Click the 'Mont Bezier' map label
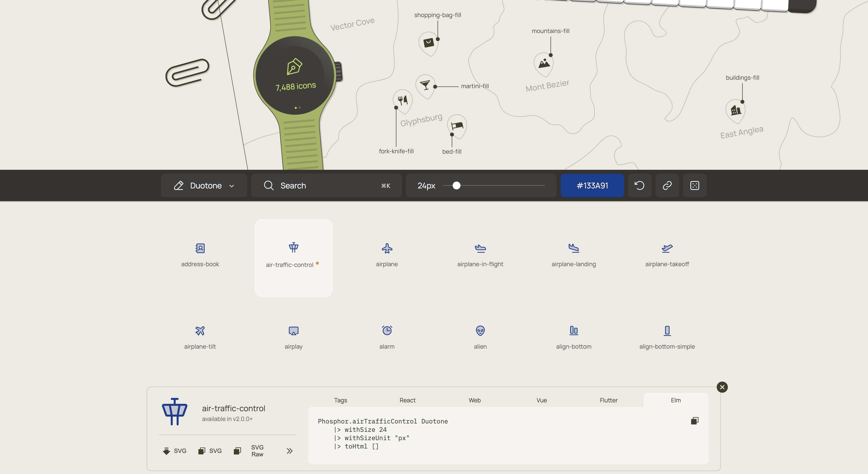868x474 pixels. tap(547, 85)
